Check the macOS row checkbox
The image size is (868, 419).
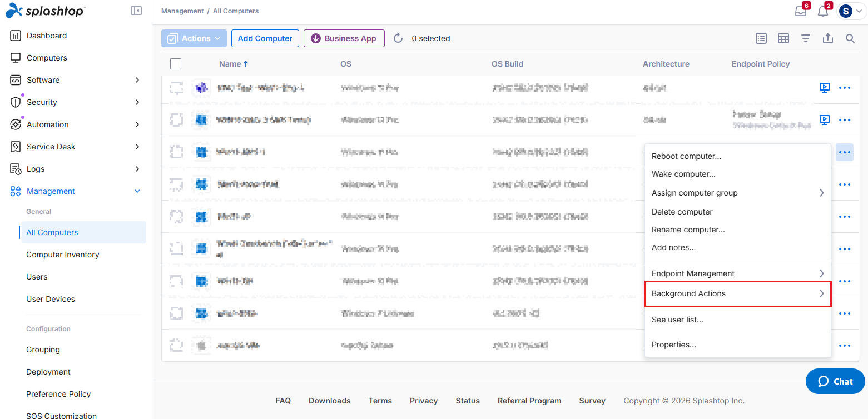pos(176,346)
